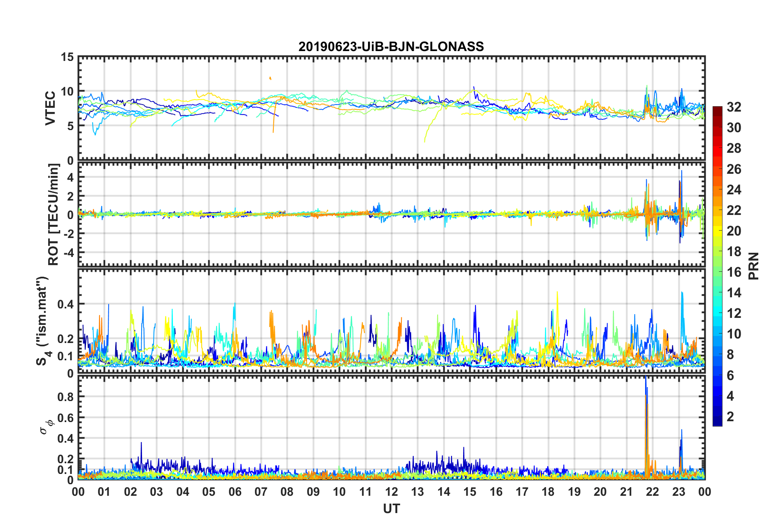The image size is (783, 532).
Task: Select UT axis tick label 23
Action: 679,492
